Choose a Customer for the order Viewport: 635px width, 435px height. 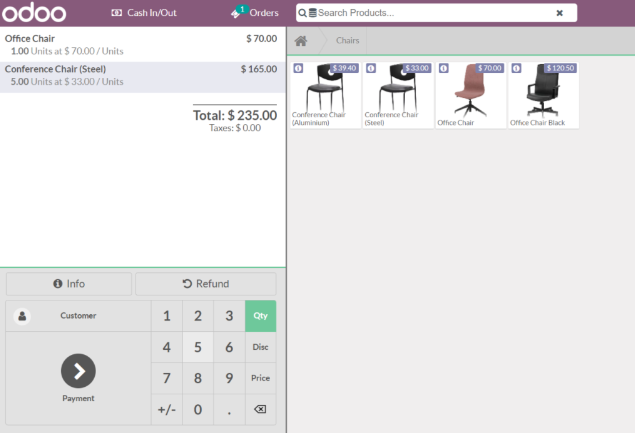coord(77,316)
